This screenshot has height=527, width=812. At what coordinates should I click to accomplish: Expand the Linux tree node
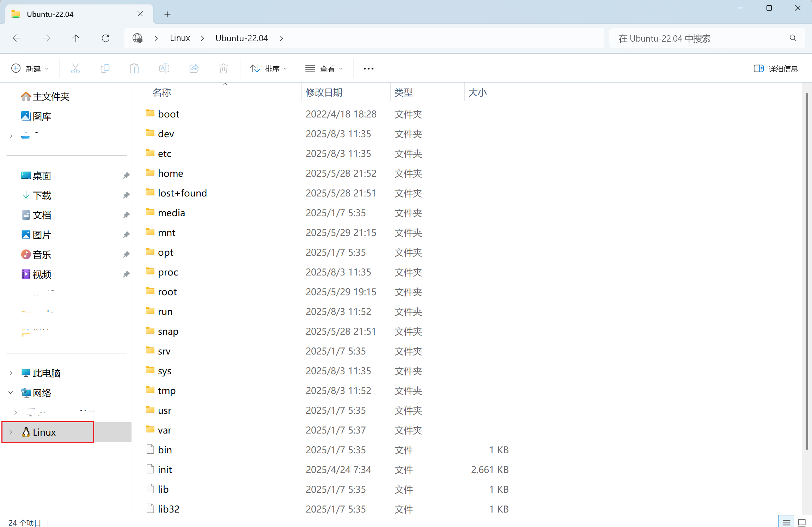[11, 432]
